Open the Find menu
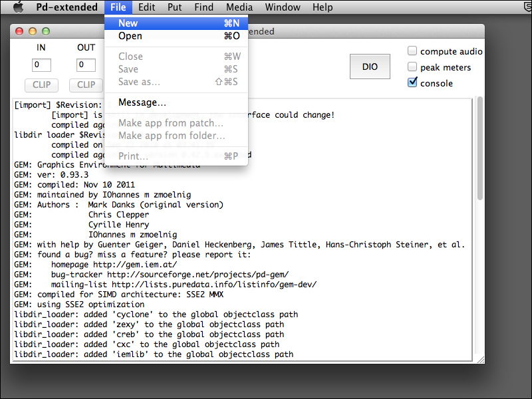532x399 pixels. (x=204, y=7)
